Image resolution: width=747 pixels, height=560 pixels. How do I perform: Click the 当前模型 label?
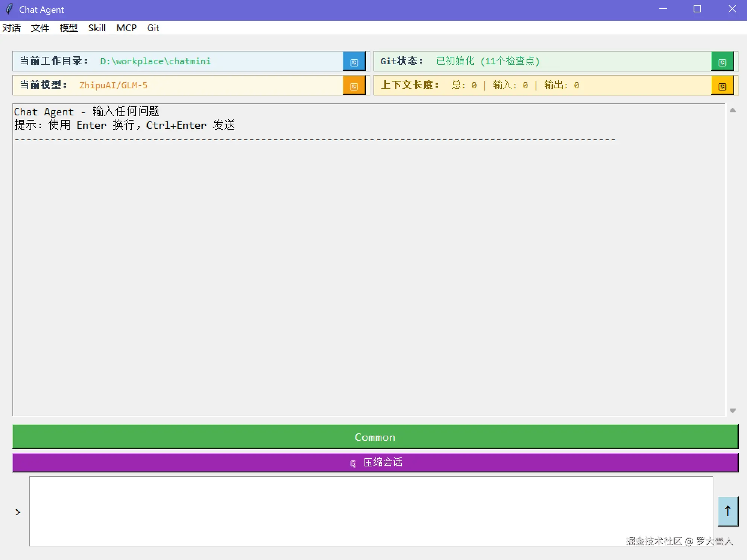point(43,85)
